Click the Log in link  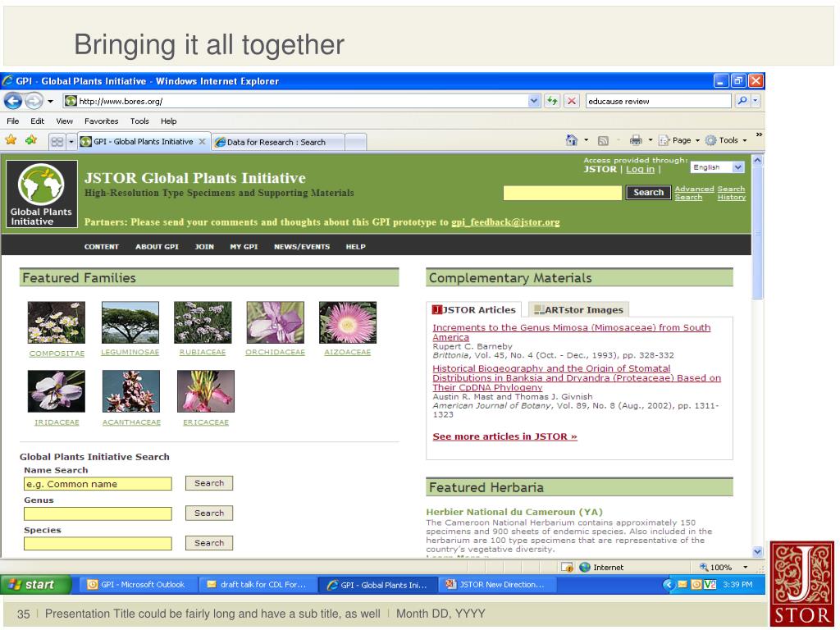640,169
